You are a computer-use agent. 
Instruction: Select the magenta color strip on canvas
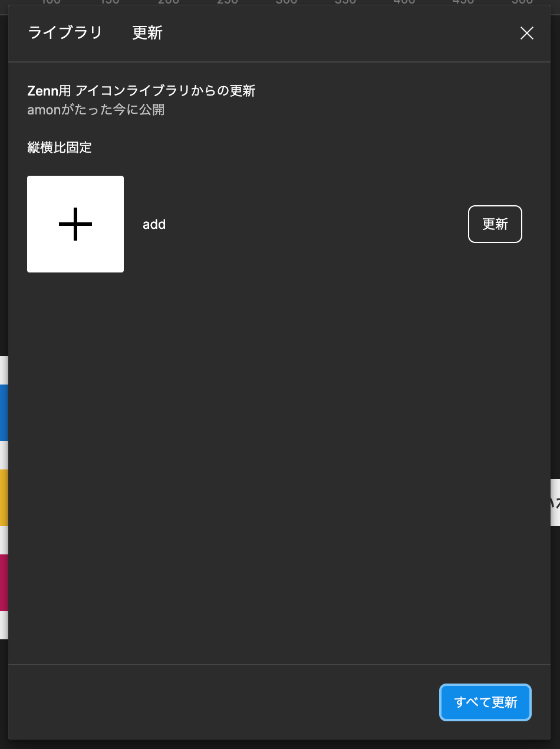coord(4,583)
